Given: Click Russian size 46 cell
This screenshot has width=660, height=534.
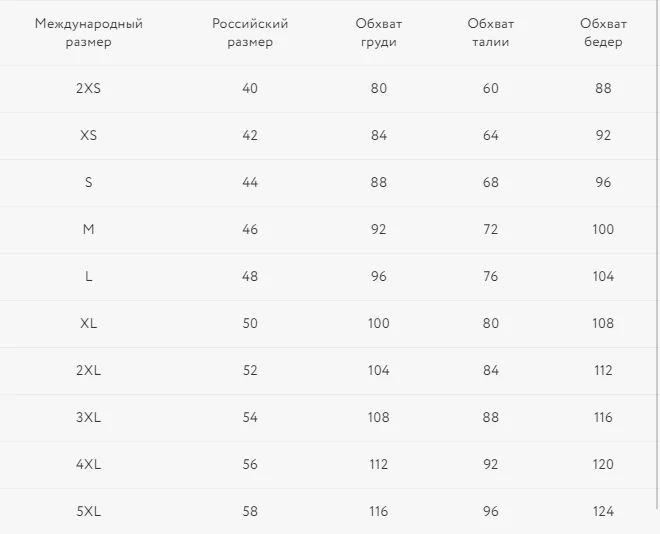Looking at the screenshot, I should pyautogui.click(x=250, y=229).
